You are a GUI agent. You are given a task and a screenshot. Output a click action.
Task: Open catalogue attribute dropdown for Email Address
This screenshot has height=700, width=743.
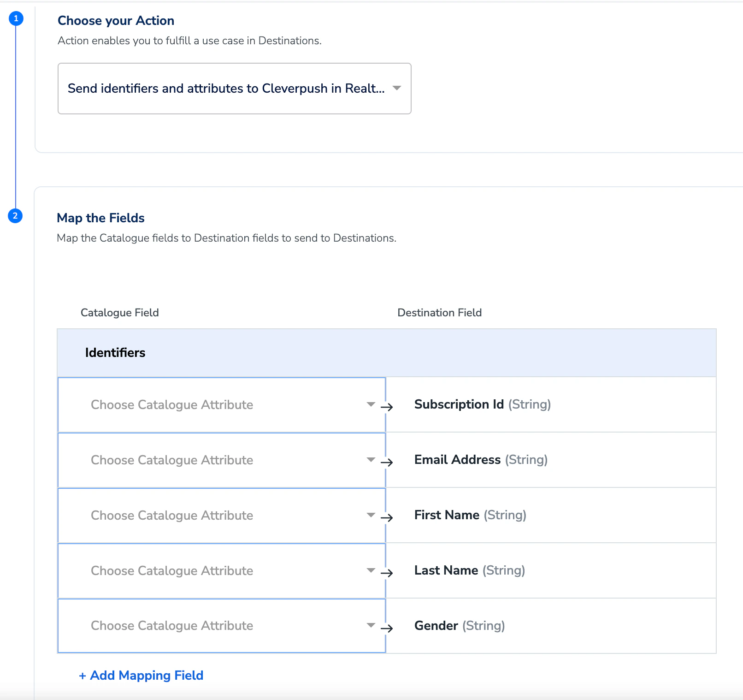pyautogui.click(x=222, y=460)
